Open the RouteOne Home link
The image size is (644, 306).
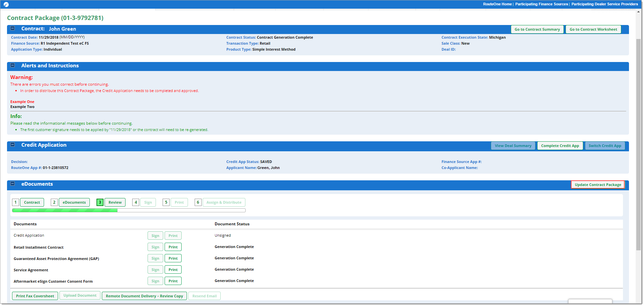point(497,4)
